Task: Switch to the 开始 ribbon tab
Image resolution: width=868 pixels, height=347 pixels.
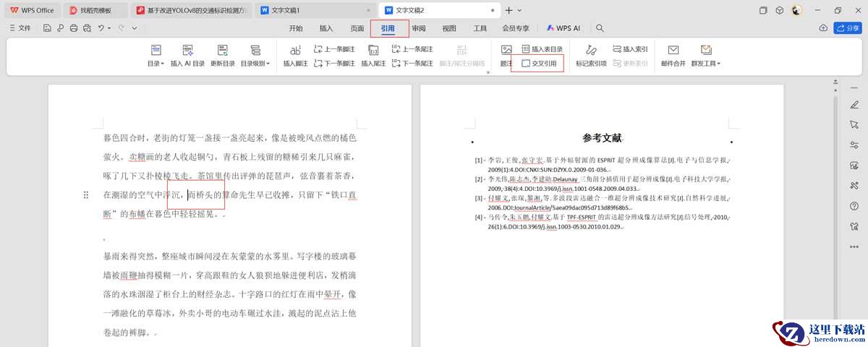Action: coord(295,28)
